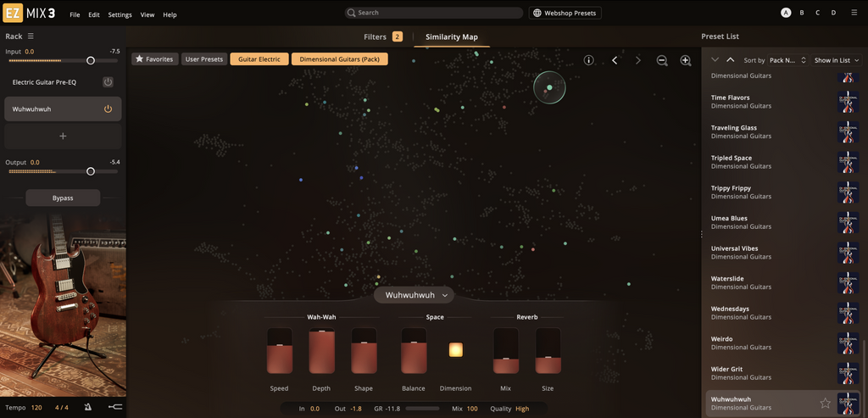Zoom in the similarity map
868x418 pixels.
(686, 61)
